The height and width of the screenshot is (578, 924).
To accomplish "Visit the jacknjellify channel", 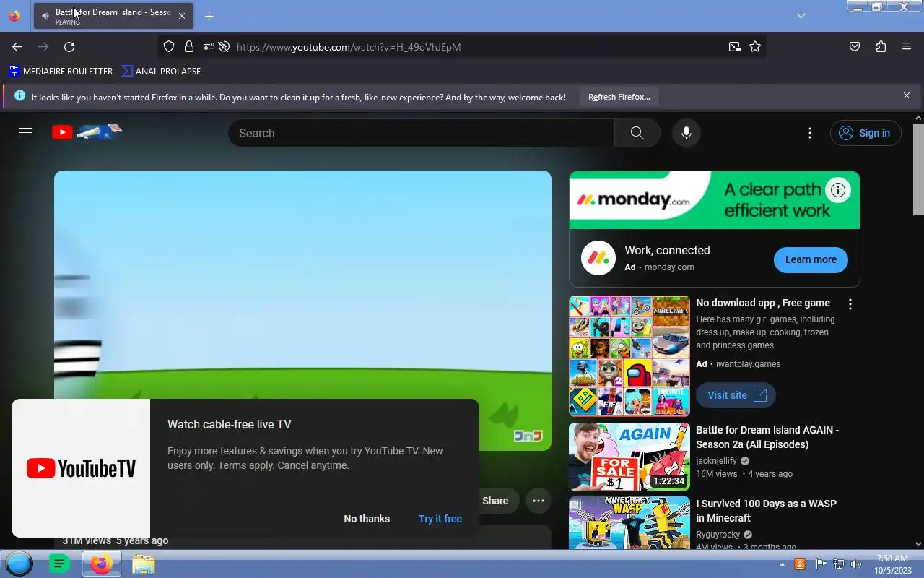I will (716, 461).
